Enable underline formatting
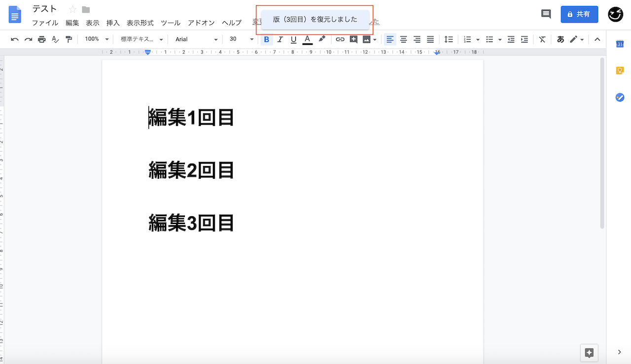Image resolution: width=631 pixels, height=364 pixels. (294, 39)
